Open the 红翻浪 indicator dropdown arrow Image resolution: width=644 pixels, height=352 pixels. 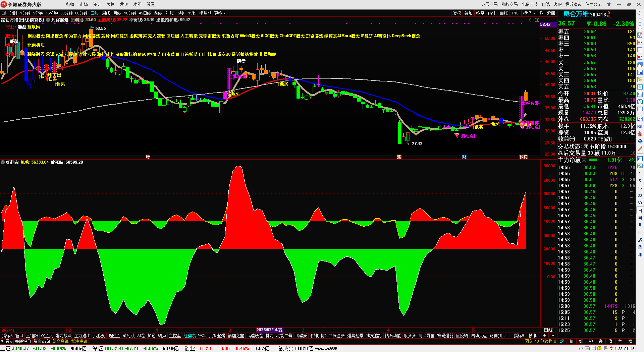click(3, 162)
